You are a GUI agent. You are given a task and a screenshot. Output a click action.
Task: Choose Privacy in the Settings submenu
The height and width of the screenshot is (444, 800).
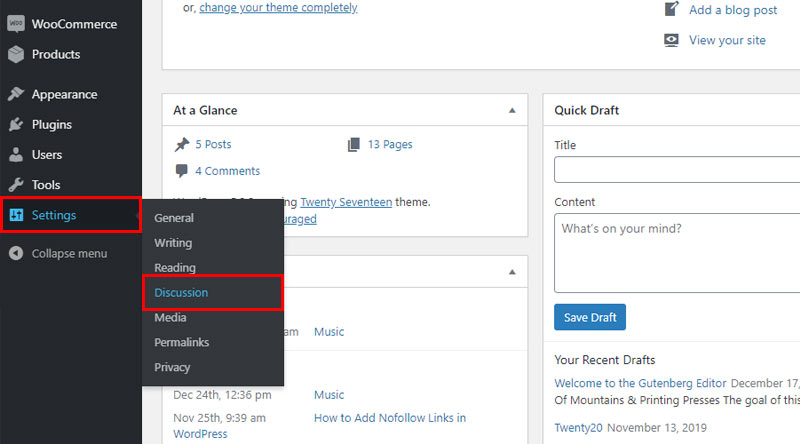point(172,367)
